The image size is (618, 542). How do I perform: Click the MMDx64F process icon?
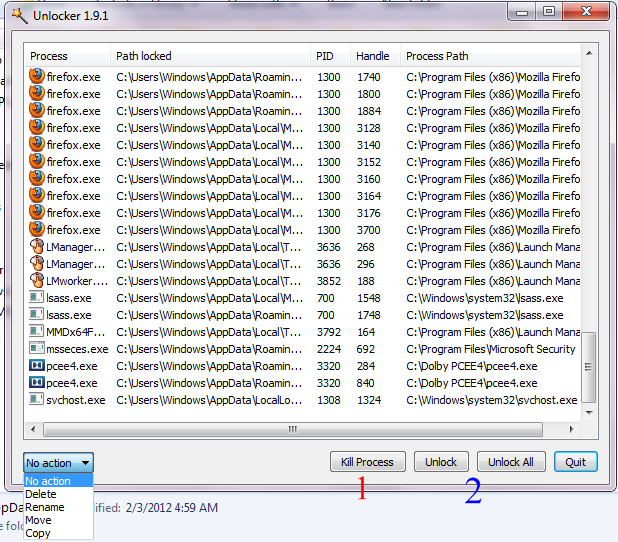tap(36, 331)
